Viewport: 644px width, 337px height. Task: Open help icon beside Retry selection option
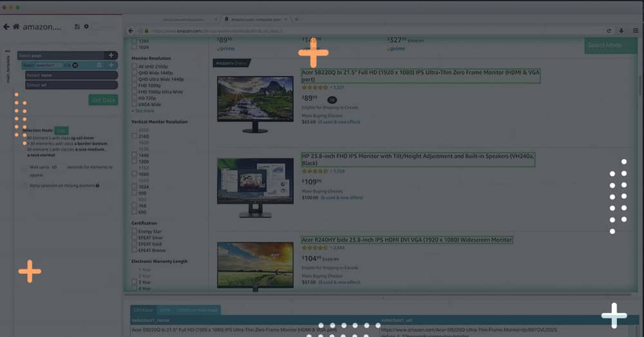click(97, 186)
